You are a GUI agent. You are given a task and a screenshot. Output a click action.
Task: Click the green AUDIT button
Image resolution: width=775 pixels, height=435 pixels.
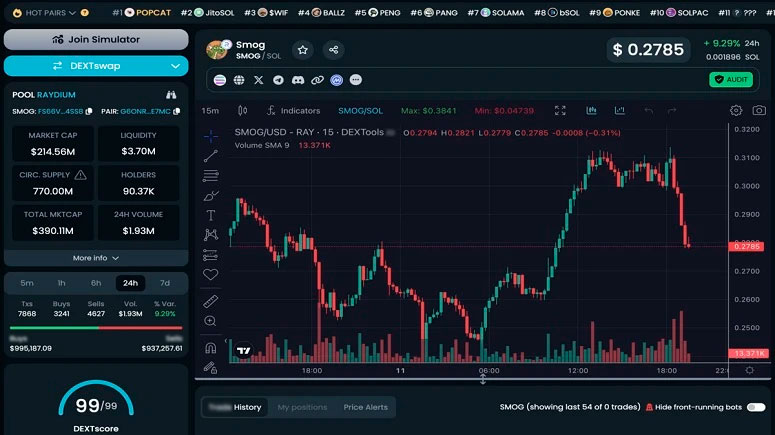tap(731, 79)
